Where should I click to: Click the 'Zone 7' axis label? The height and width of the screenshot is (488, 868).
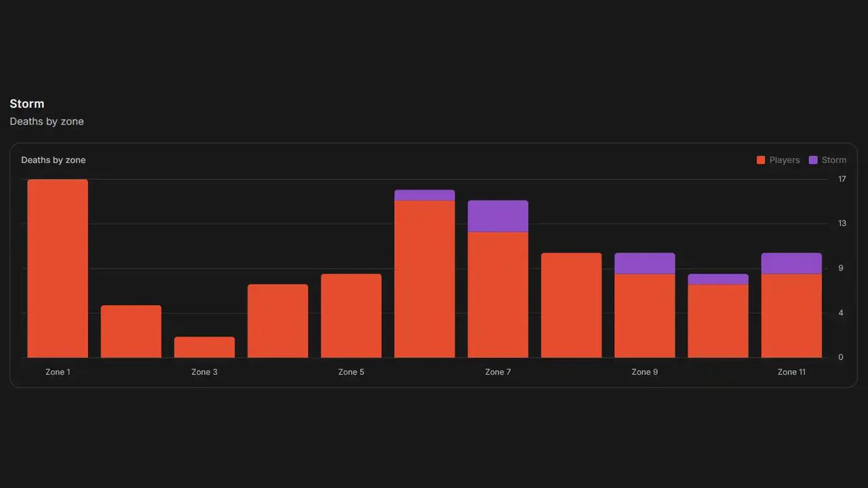coord(498,372)
